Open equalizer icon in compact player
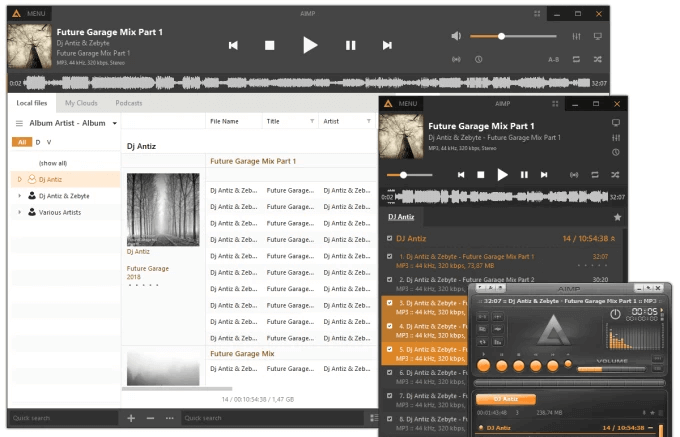Image resolution: width=680 pixels, height=437 pixels. coord(616,137)
